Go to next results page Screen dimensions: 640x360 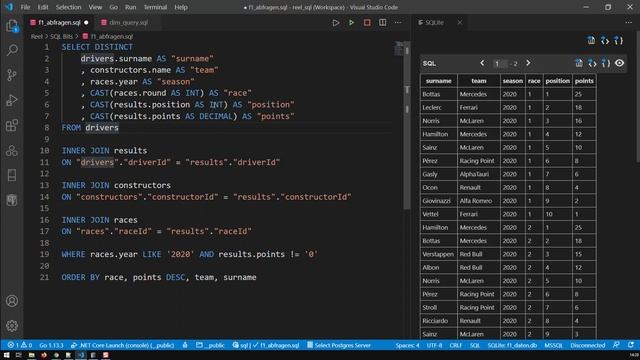pos(528,63)
